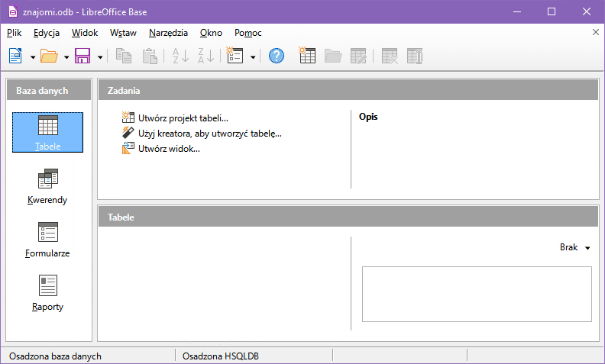Open the Wstaw menu
Screen dimensions: 605x364
(123, 33)
